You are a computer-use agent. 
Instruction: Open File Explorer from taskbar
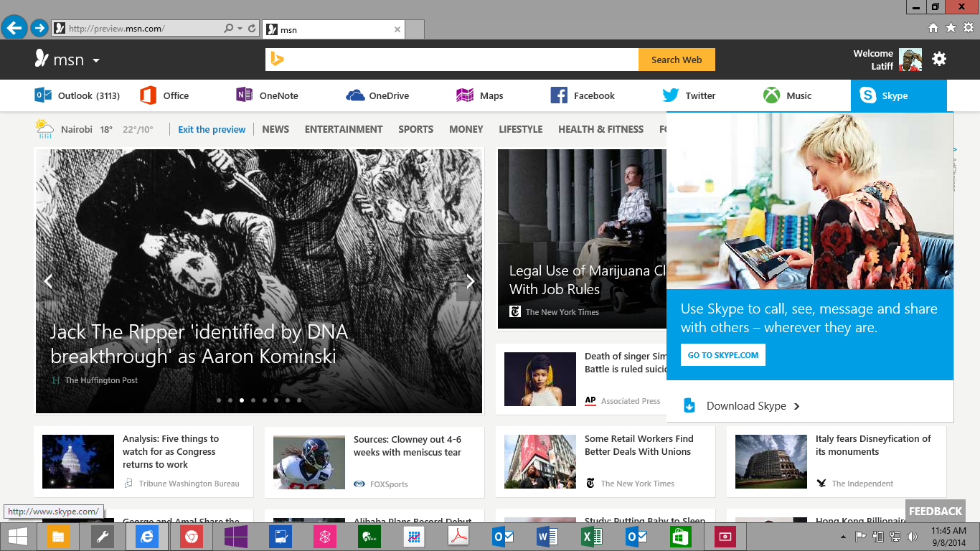coord(58,537)
